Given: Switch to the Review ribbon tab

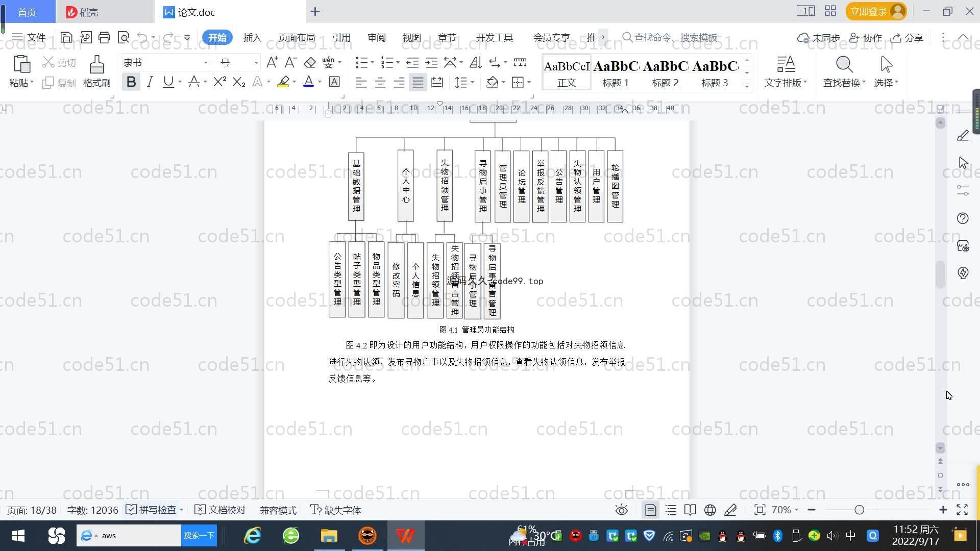Looking at the screenshot, I should click(376, 38).
